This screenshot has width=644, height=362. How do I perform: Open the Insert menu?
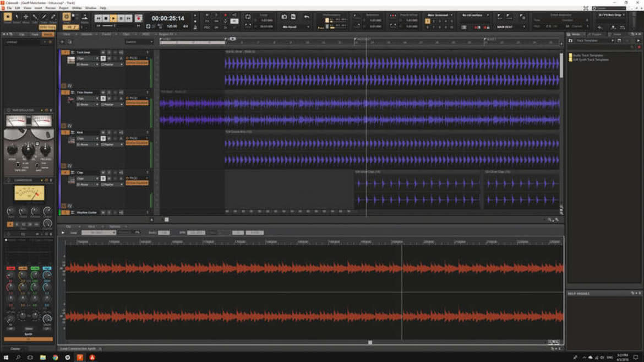38,8
